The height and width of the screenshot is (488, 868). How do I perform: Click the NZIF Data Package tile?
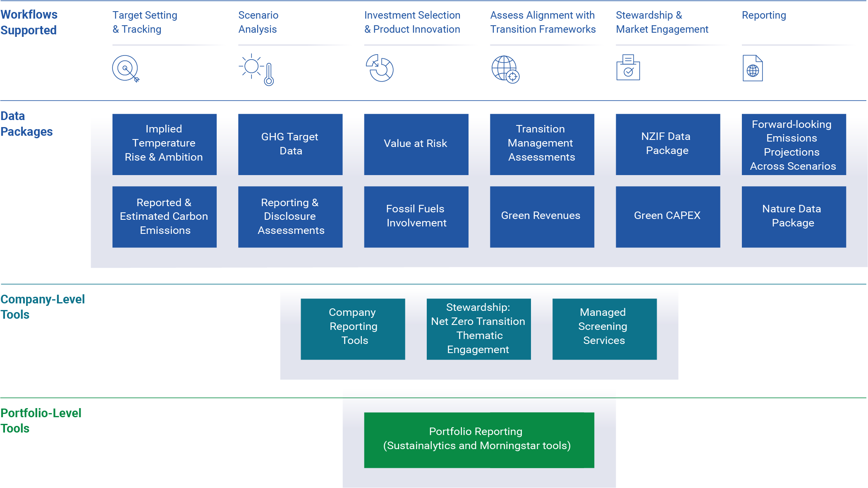[667, 144]
